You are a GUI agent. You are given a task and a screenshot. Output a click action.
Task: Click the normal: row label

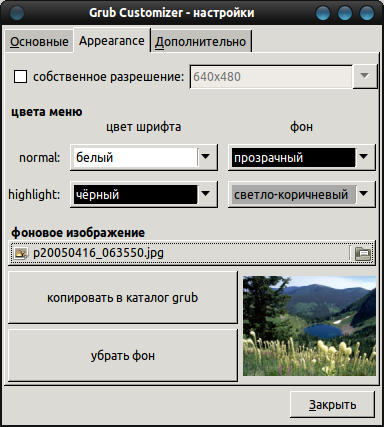click(40, 157)
